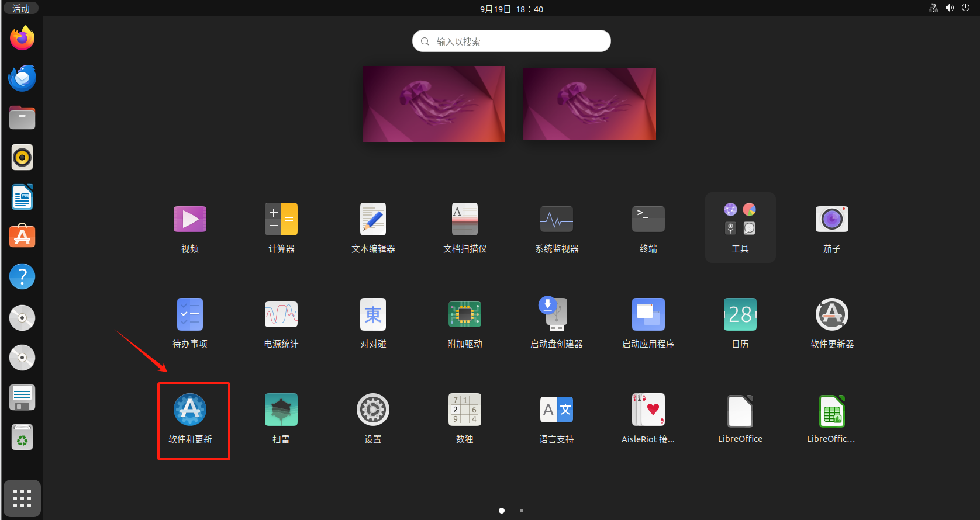Viewport: 980px width, 520px height.
Task: Open Rhythmbox from the dock
Action: pos(22,157)
